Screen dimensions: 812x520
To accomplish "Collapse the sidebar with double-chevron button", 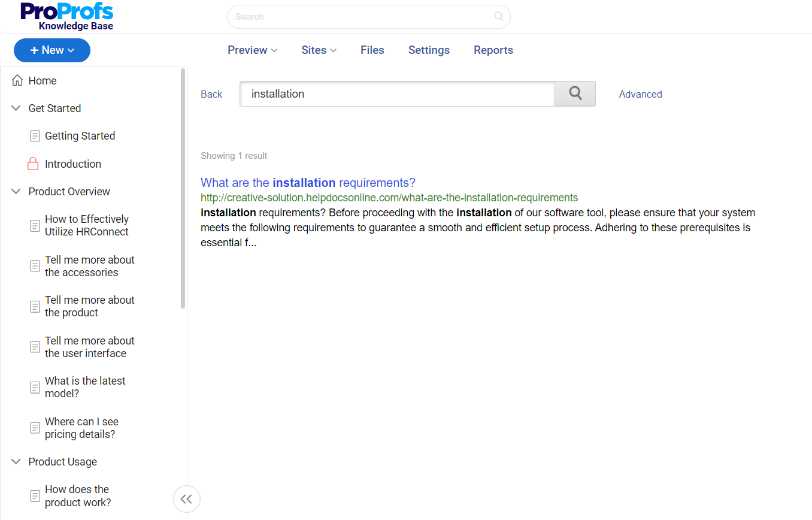I will [186, 499].
